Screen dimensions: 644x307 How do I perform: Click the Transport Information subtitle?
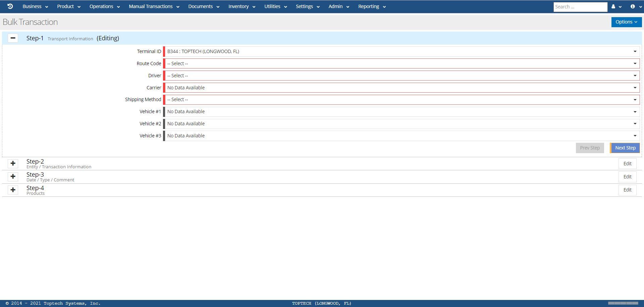click(70, 39)
